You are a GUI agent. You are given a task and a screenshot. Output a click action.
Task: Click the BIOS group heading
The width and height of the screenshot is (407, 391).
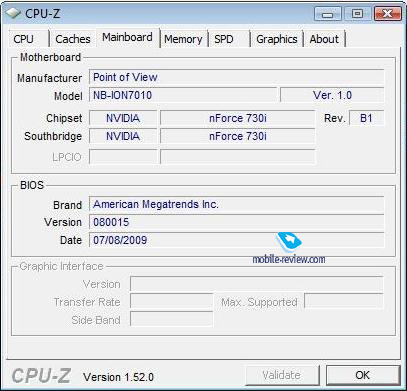(32, 185)
